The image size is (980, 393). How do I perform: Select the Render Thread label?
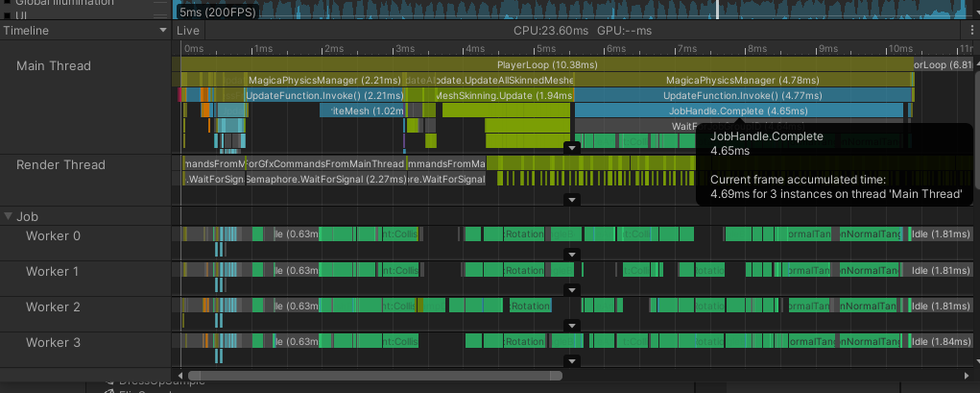(x=60, y=164)
